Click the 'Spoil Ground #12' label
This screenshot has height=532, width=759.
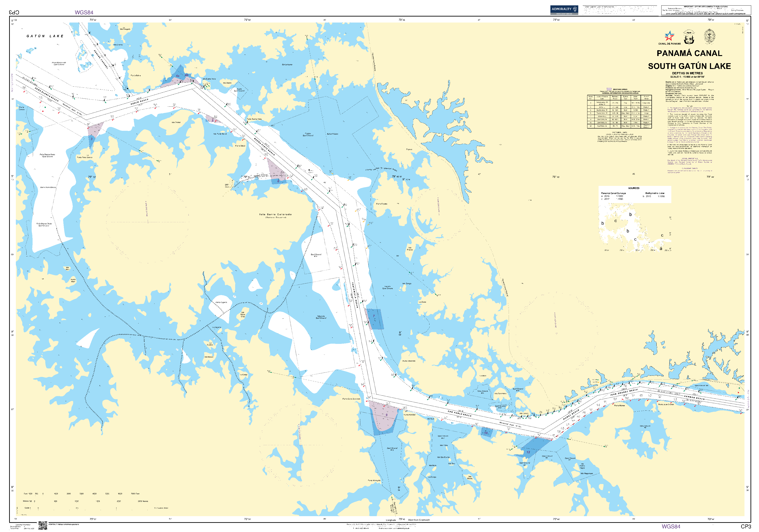tap(443, 437)
